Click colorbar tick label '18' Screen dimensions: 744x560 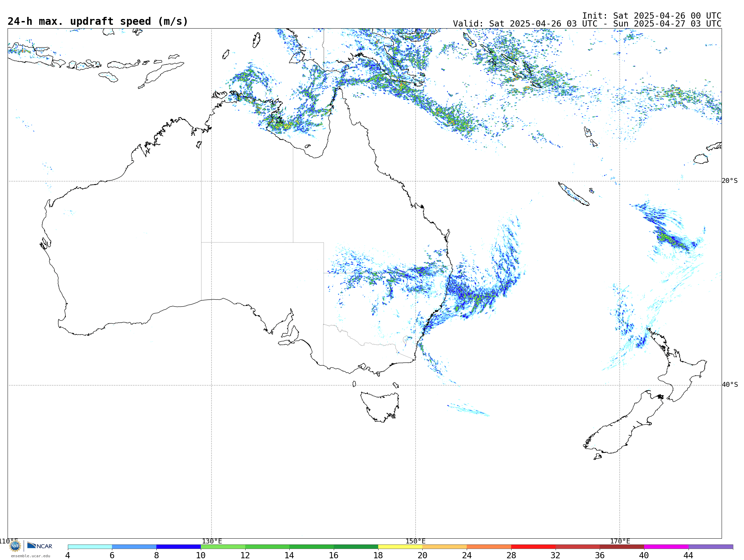378,556
